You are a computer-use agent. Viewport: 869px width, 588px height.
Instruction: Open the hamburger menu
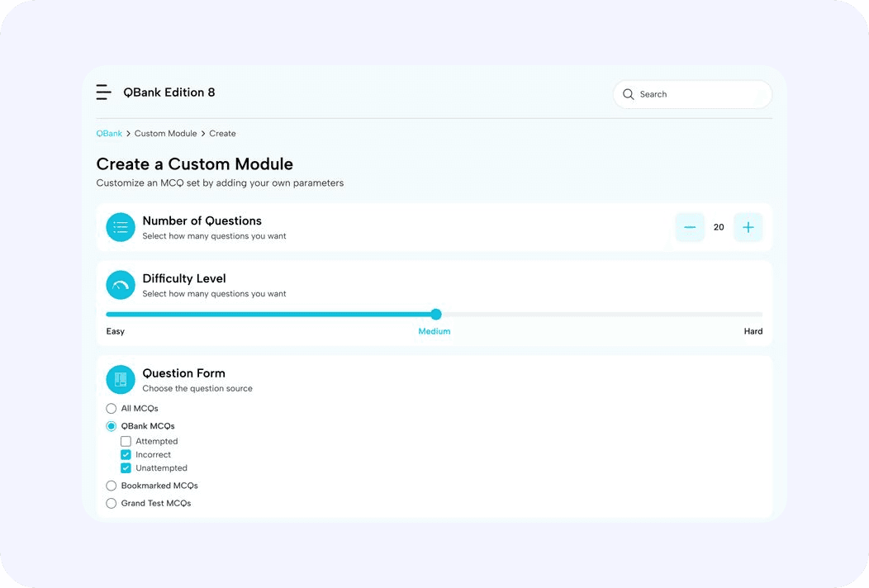point(103,92)
